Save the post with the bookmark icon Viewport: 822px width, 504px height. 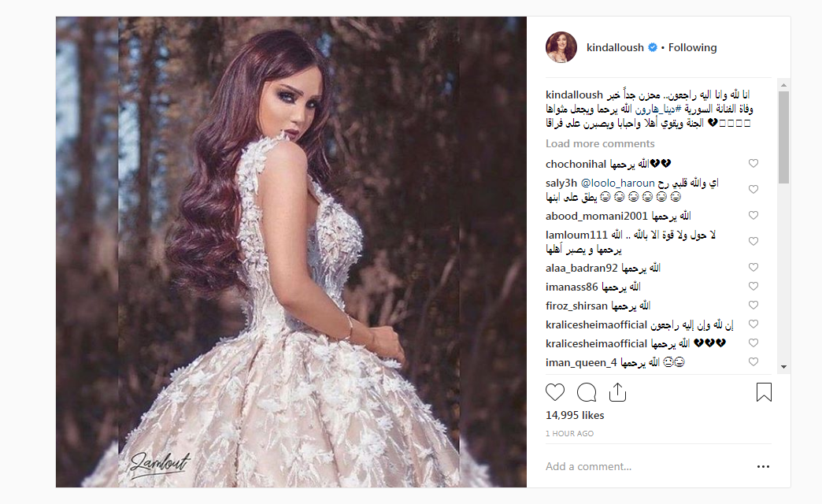tap(764, 392)
